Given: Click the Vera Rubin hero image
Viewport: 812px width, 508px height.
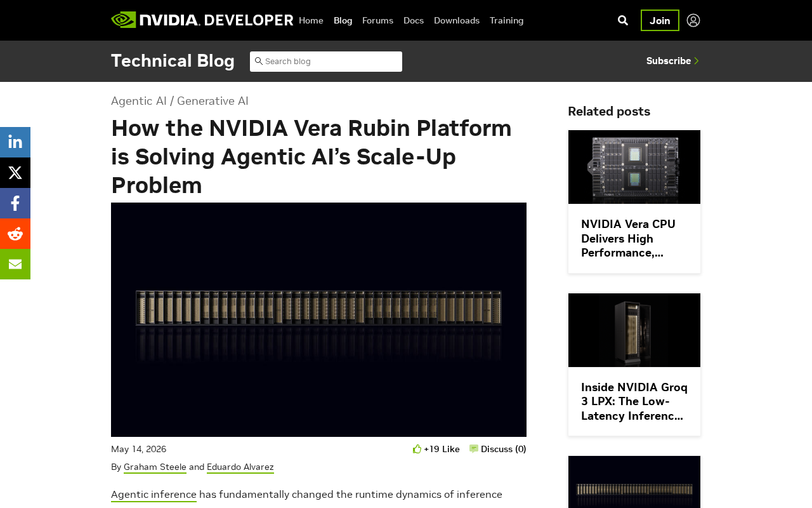Looking at the screenshot, I should point(318,319).
